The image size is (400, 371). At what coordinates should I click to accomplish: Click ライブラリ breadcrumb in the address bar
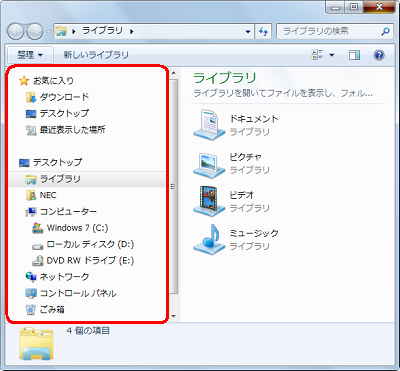102,31
